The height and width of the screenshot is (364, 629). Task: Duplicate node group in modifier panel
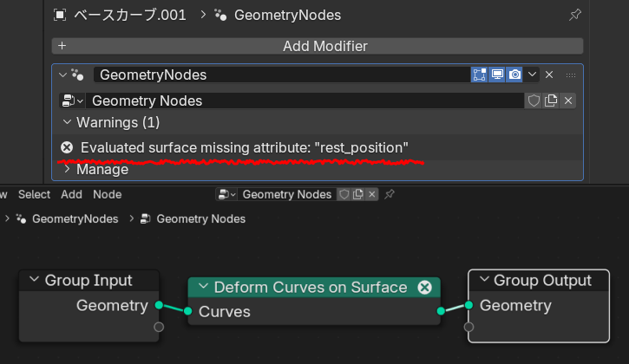(x=551, y=101)
